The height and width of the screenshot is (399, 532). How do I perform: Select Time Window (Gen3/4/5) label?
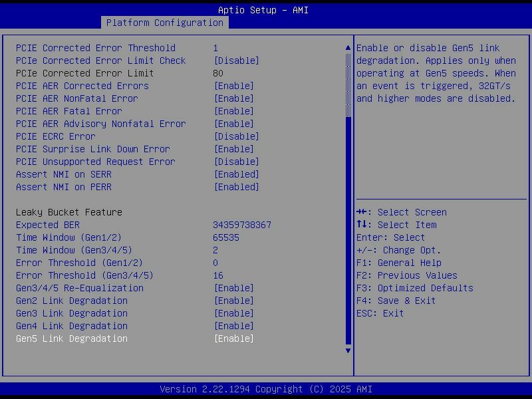[x=74, y=250]
